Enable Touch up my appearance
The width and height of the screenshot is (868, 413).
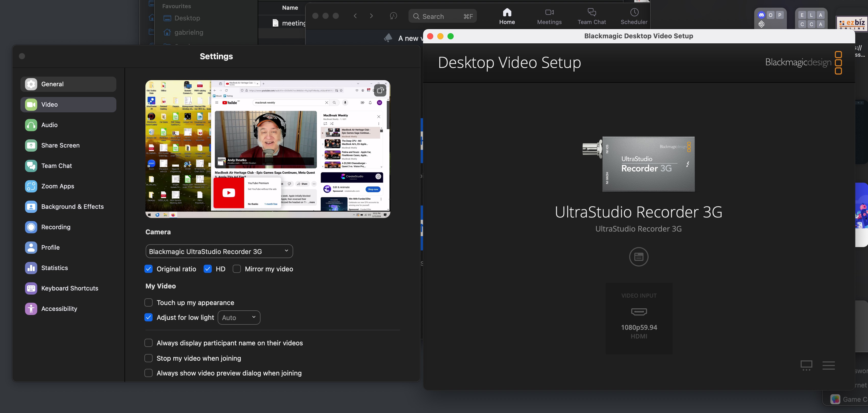148,303
